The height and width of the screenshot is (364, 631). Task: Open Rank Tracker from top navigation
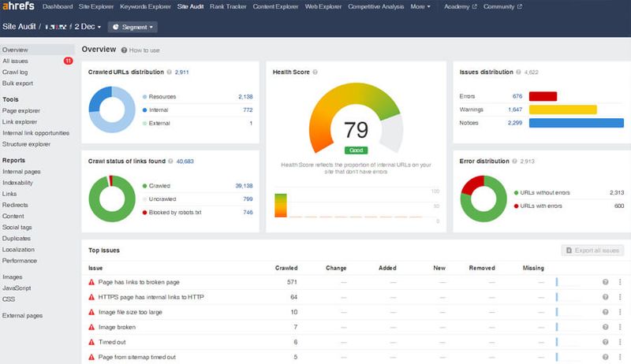click(228, 6)
